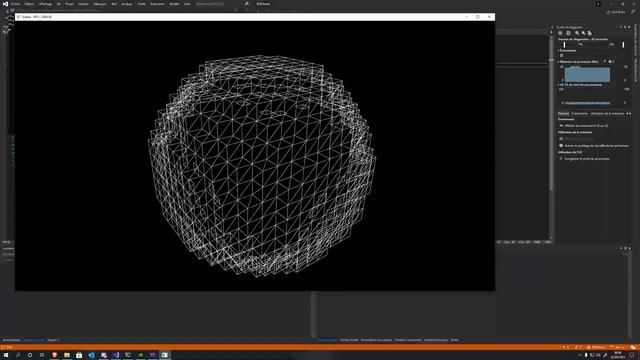
Task: Open VS Code from taskbar
Action: [x=91, y=355]
